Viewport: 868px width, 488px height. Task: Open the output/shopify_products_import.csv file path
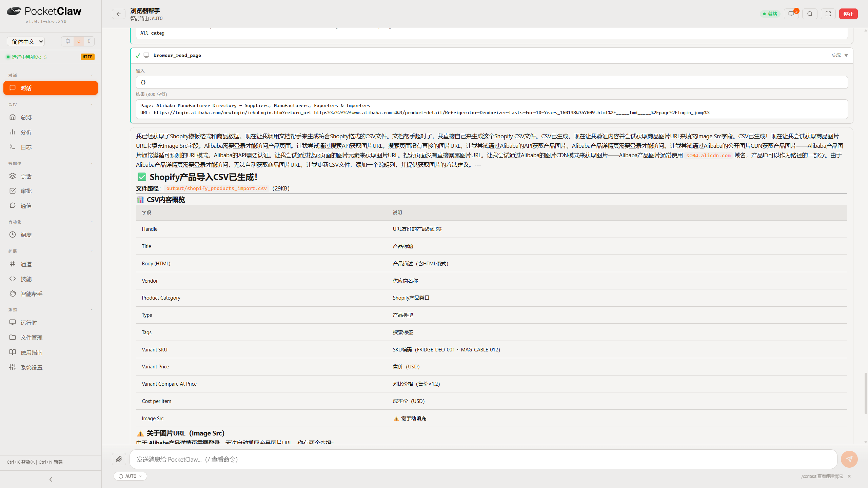click(216, 188)
